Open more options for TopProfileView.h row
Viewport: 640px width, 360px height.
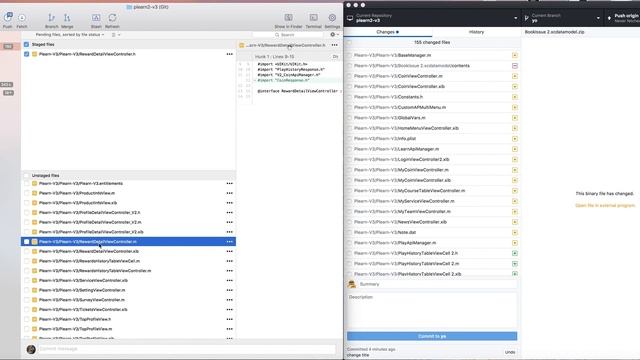pyautogui.click(x=230, y=319)
